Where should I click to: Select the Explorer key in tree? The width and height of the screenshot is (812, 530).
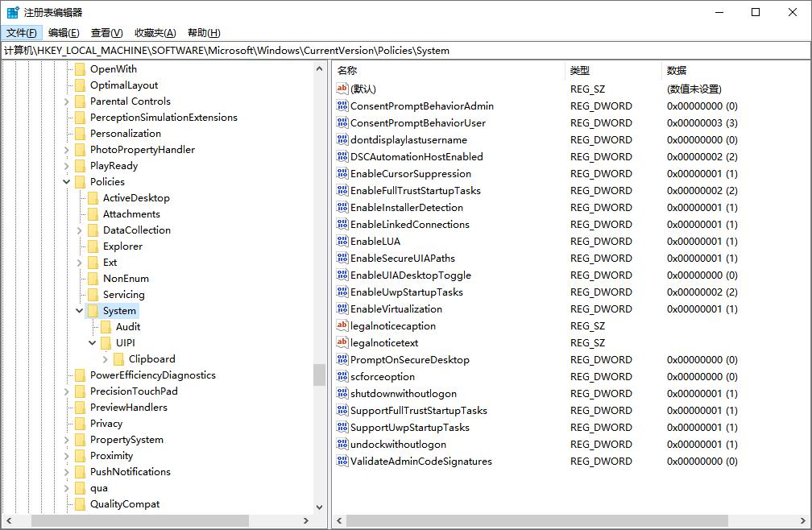[122, 246]
